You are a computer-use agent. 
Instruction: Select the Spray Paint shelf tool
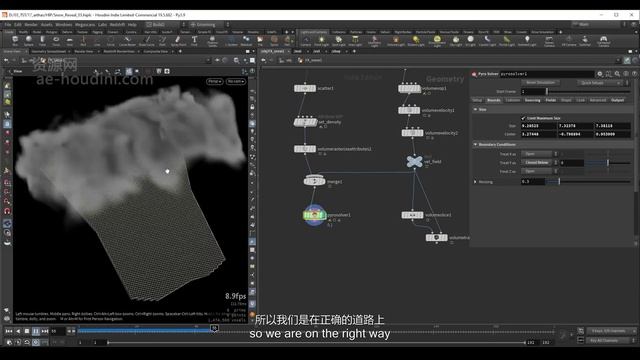[x=178, y=40]
